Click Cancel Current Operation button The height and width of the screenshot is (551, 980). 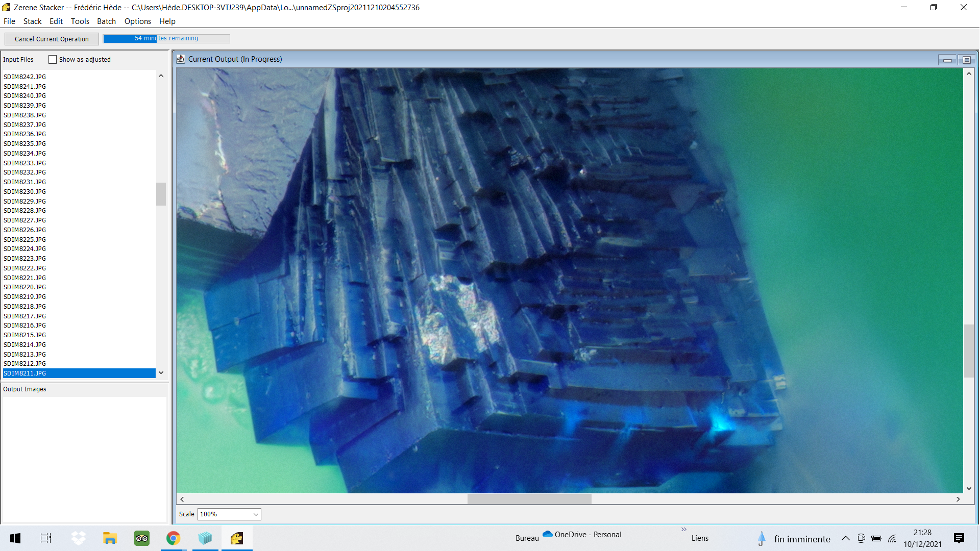point(52,39)
